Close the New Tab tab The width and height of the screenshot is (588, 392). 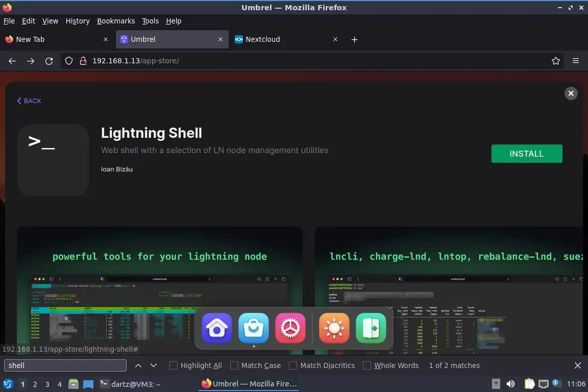pos(105,39)
